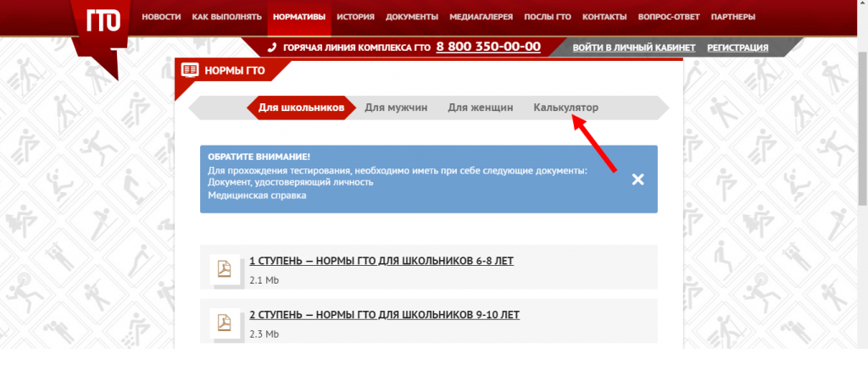
Task: Select the Для школьников tab
Action: tap(301, 108)
